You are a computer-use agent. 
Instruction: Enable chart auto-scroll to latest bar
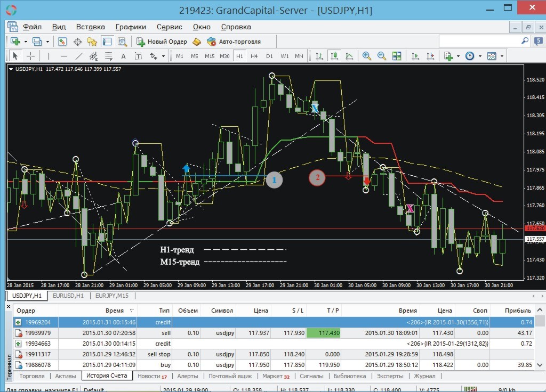pos(415,56)
